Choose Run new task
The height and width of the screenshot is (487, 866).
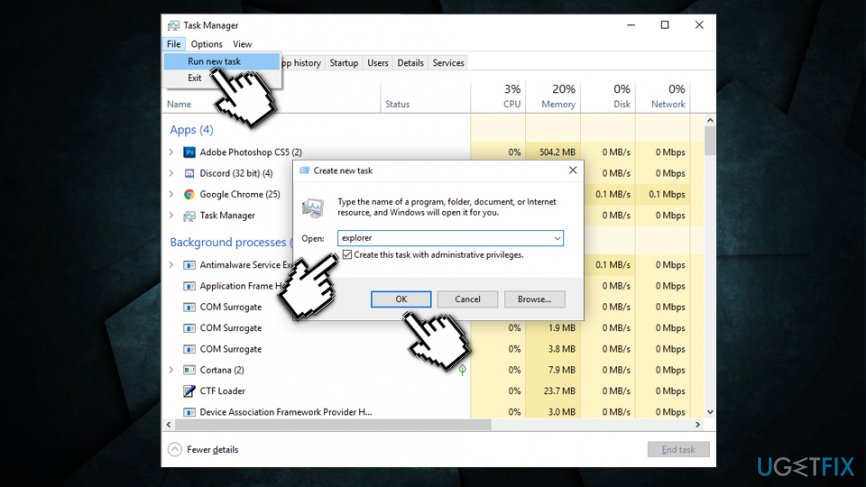222,61
